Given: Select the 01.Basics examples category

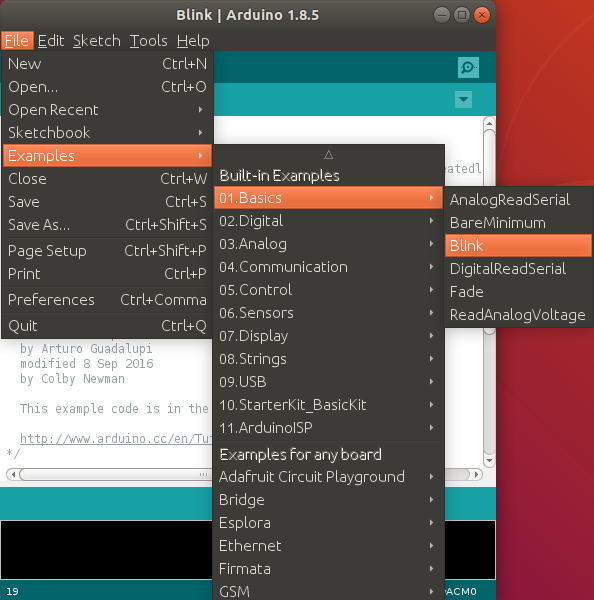Looking at the screenshot, I should 328,198.
